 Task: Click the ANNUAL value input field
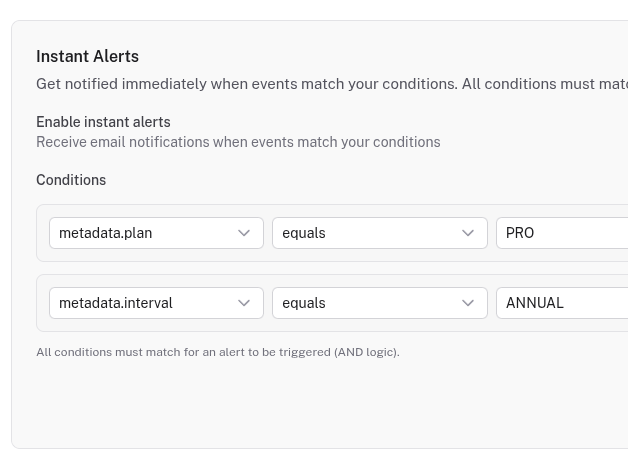[x=562, y=303]
